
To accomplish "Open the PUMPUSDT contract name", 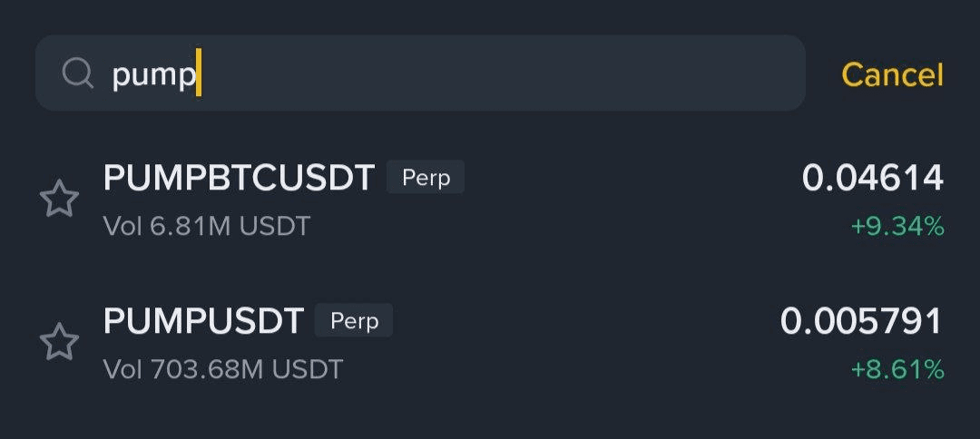I will coord(204,320).
